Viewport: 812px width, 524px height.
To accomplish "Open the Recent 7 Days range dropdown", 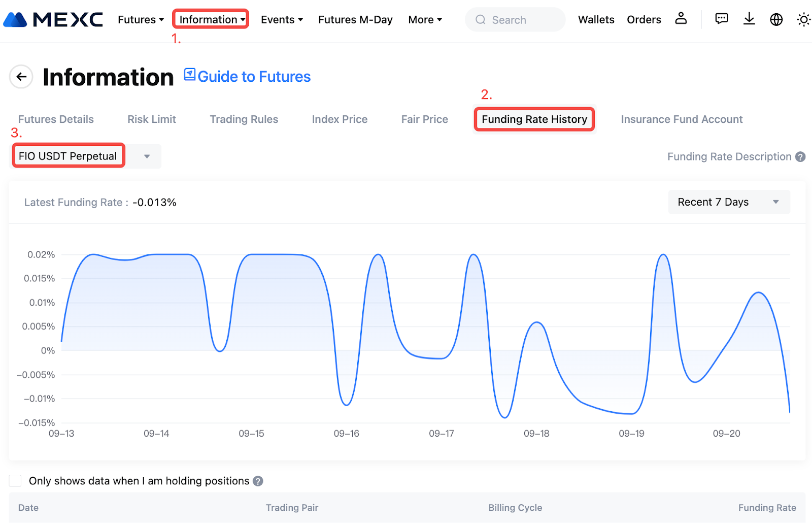I will (x=728, y=202).
